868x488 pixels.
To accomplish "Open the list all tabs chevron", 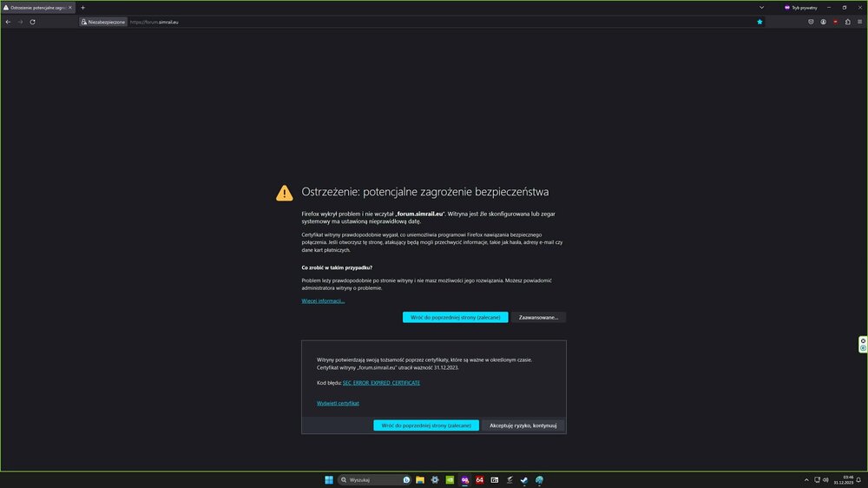I will point(762,8).
